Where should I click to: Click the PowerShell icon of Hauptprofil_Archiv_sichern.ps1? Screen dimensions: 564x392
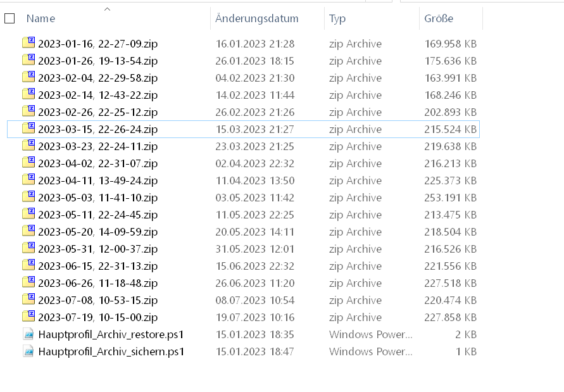coord(28,351)
